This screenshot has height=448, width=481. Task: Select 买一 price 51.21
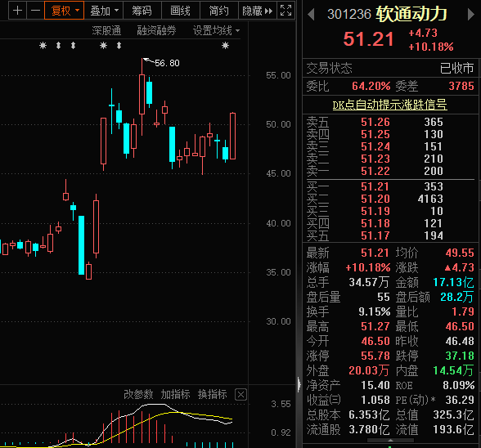tap(375, 186)
